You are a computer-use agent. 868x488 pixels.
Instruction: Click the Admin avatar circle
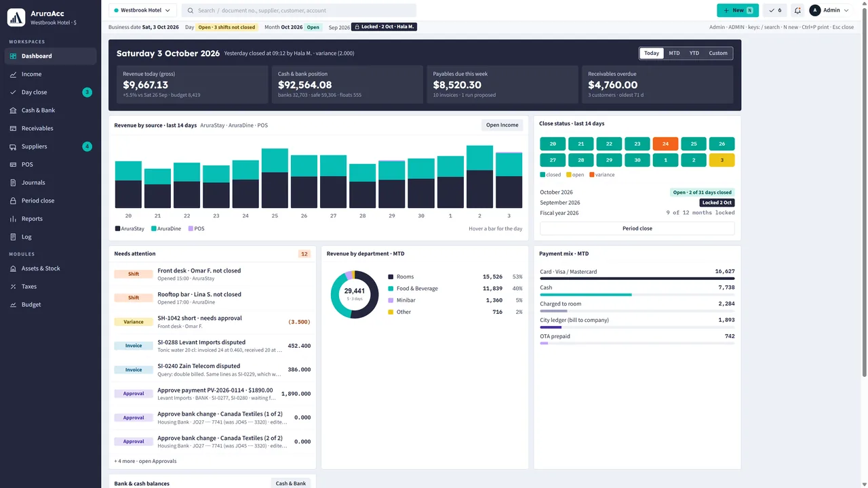[814, 10]
